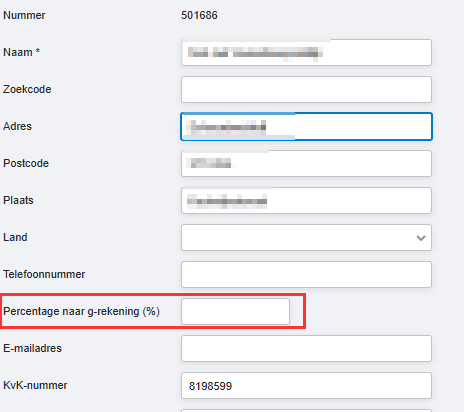Click the Naam * field label

[21, 52]
